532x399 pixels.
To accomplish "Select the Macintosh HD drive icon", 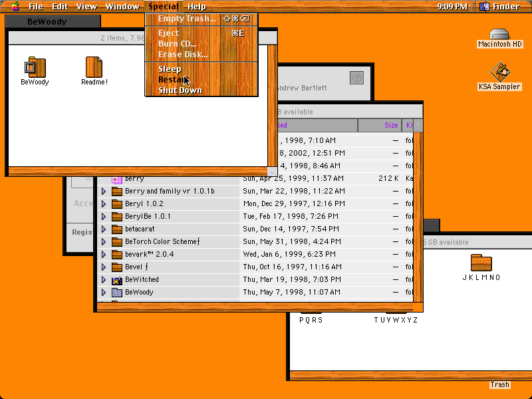I will click(x=499, y=34).
